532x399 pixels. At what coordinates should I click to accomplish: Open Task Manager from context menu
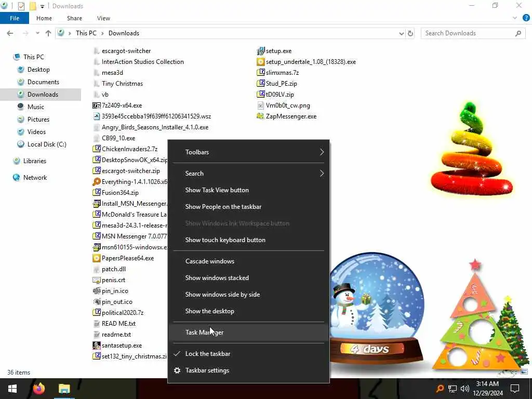pyautogui.click(x=248, y=332)
